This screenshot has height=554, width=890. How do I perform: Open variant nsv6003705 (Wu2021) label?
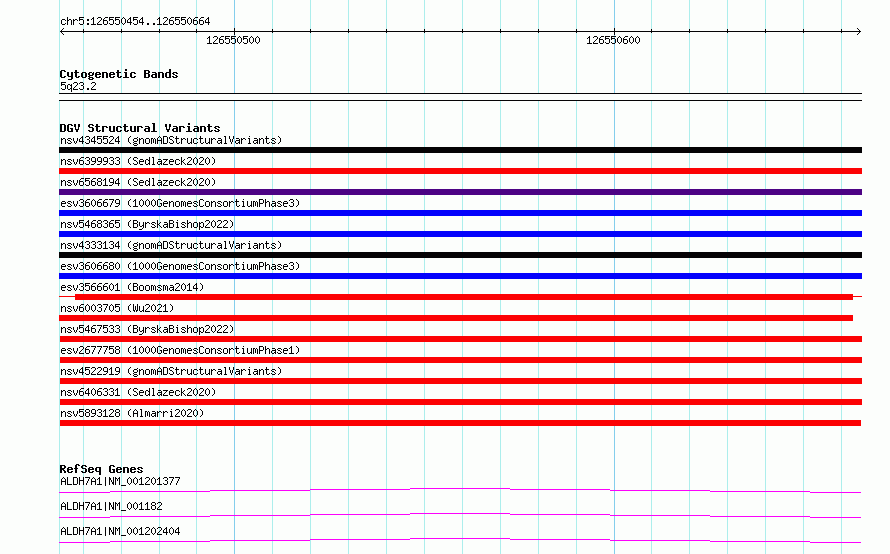click(x=117, y=308)
